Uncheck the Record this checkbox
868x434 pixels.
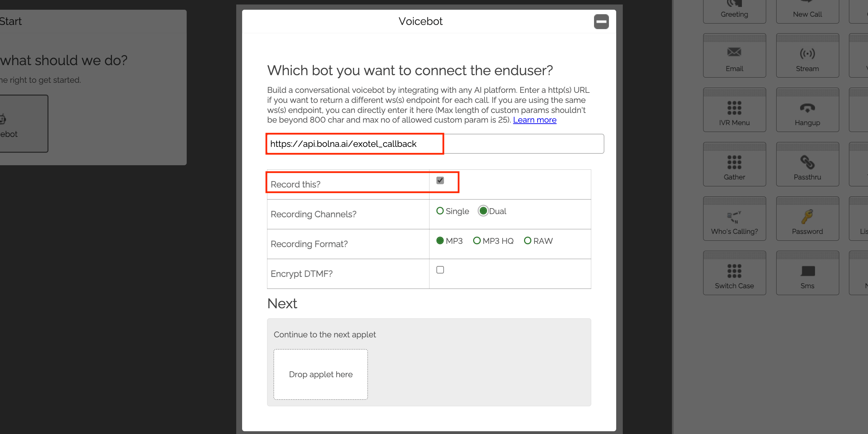(x=440, y=180)
